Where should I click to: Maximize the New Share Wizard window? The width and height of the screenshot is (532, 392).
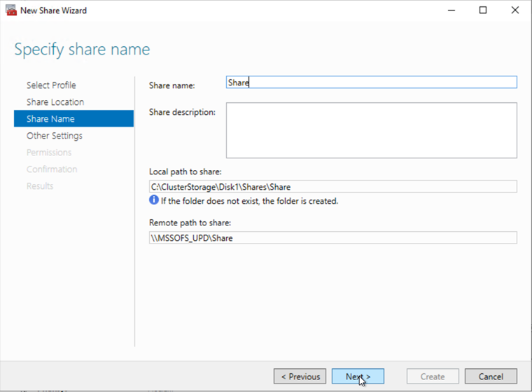483,10
